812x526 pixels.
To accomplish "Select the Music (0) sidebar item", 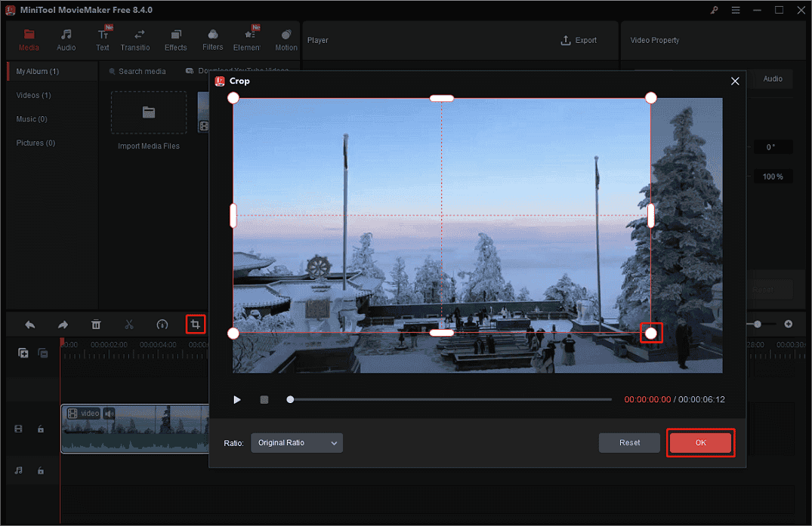I will coord(31,118).
